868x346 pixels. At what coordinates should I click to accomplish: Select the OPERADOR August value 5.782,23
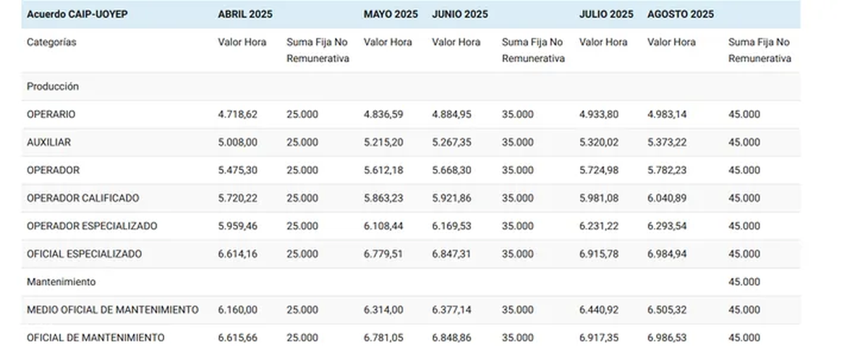pos(669,170)
